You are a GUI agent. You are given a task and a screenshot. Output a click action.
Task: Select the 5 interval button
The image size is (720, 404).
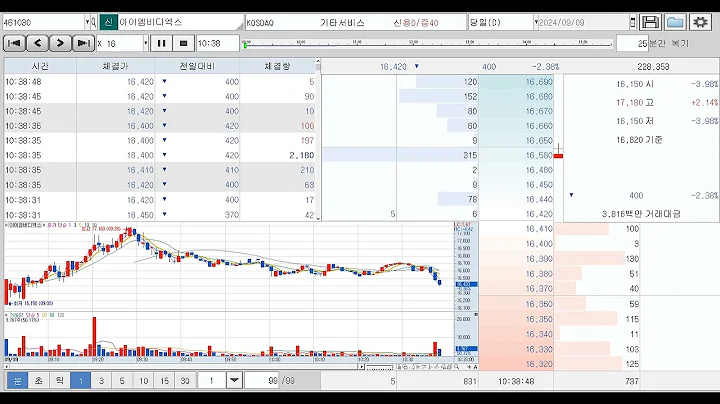click(122, 381)
